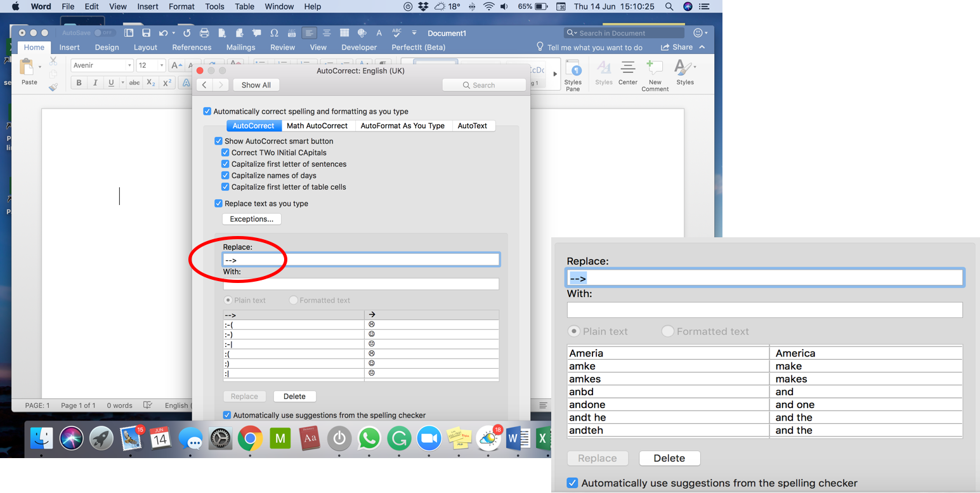Click the Omega insert symbol icon
Image resolution: width=980 pixels, height=493 pixels.
[x=274, y=33]
